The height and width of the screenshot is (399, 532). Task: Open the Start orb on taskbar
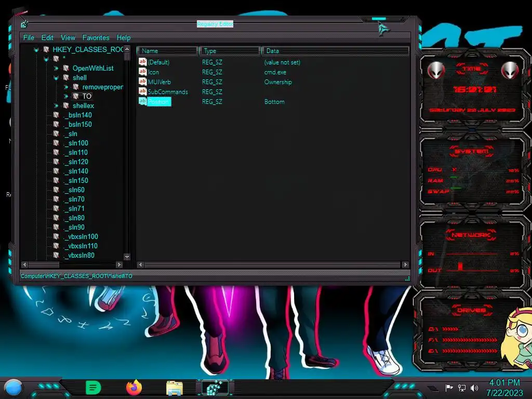pyautogui.click(x=13, y=388)
